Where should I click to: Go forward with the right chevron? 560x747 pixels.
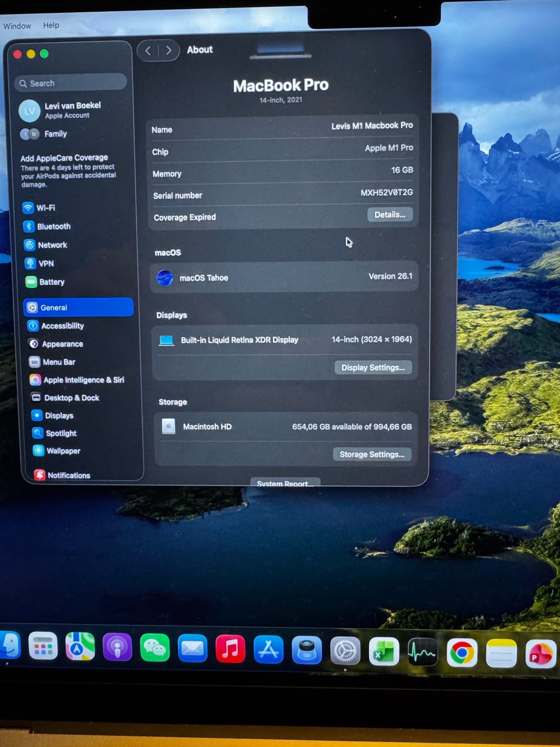169,50
